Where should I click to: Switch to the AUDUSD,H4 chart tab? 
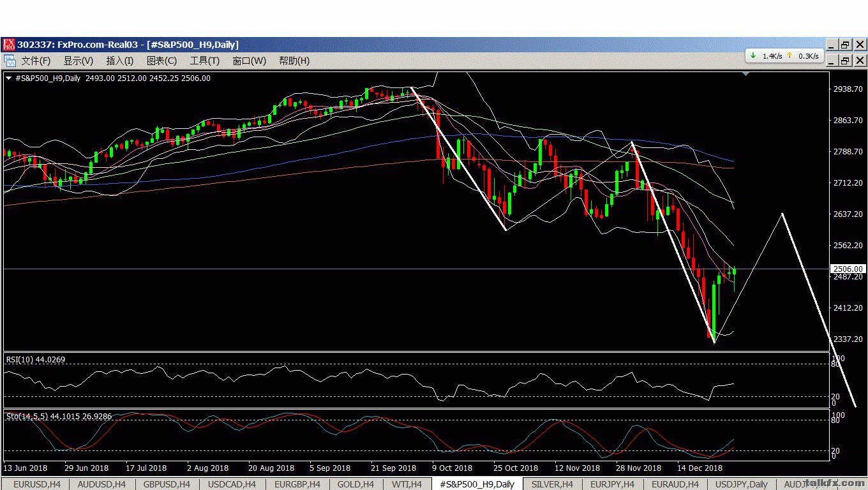point(101,484)
